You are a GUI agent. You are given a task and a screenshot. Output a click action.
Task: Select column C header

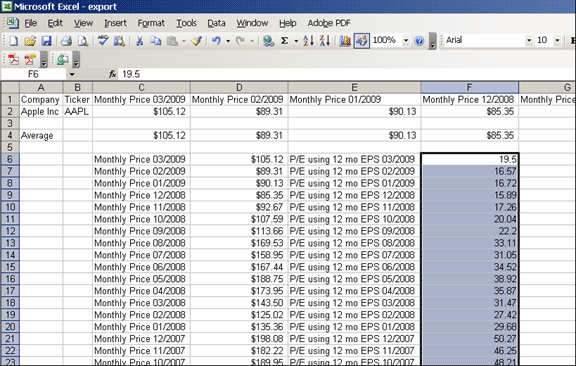point(141,87)
